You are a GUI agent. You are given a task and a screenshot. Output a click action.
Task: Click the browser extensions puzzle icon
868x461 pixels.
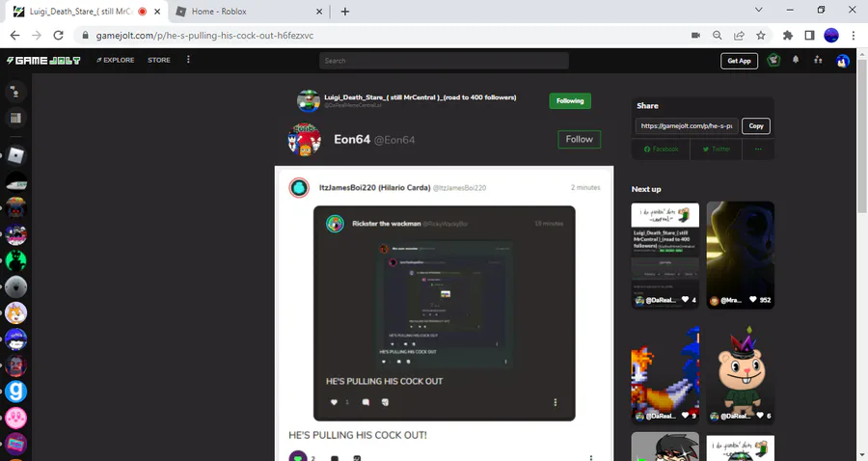coord(788,36)
